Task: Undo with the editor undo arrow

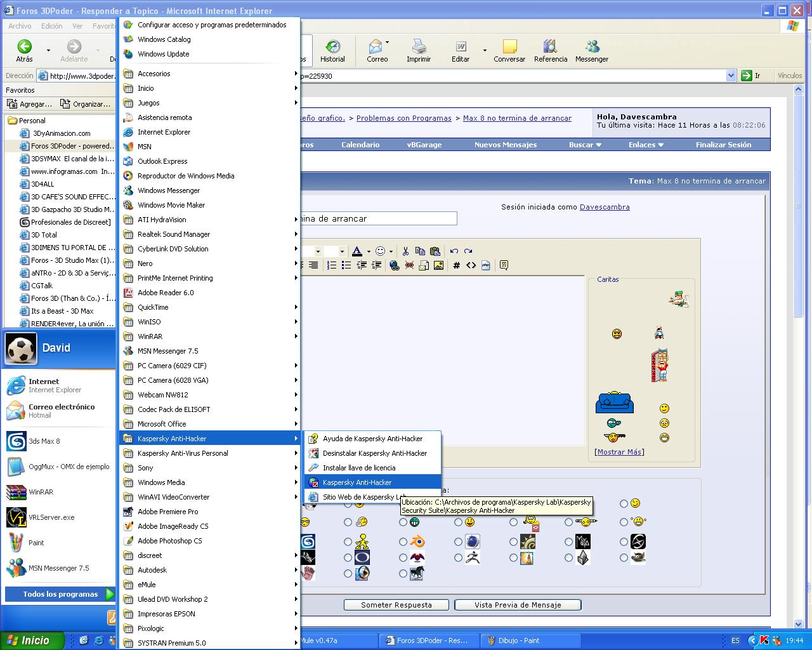Action: 454,251
